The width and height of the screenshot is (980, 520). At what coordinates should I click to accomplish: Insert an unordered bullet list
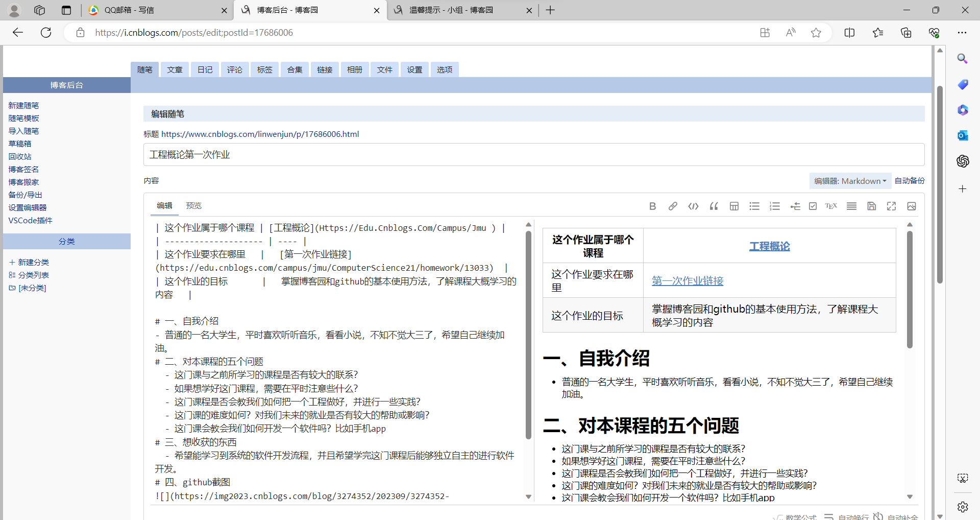click(x=754, y=206)
